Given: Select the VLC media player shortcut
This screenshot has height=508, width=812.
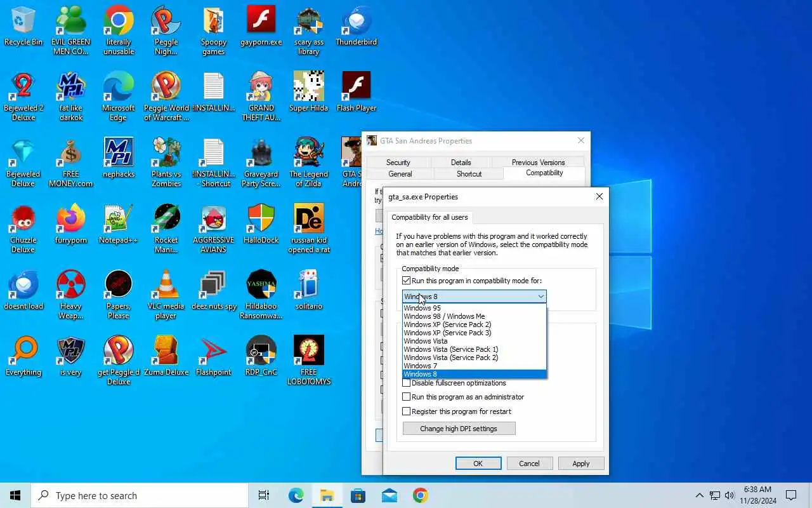Looking at the screenshot, I should click(x=166, y=295).
